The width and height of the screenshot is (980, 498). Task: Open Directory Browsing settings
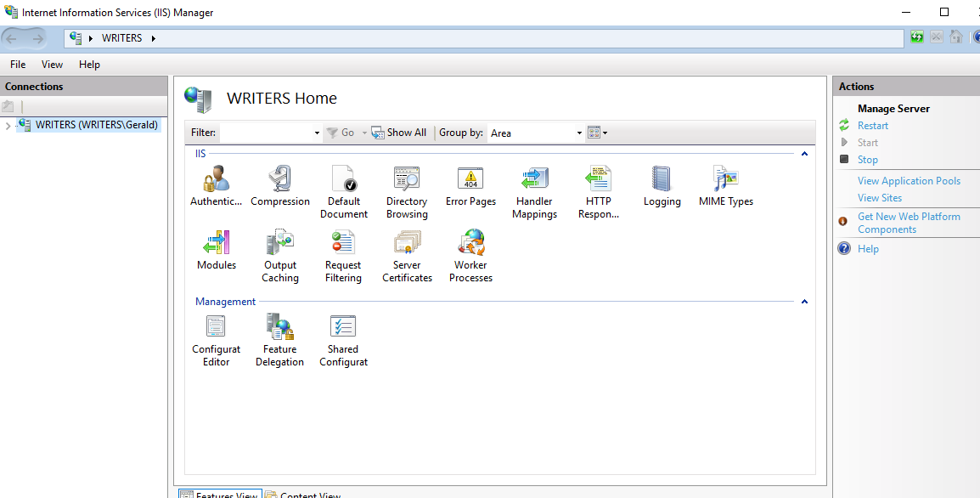[x=407, y=179]
